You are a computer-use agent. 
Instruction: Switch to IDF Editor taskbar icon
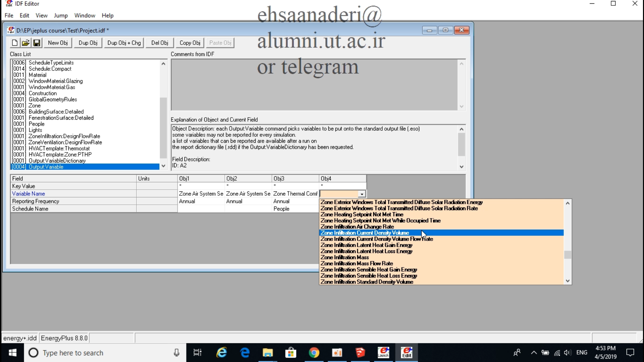point(407,353)
